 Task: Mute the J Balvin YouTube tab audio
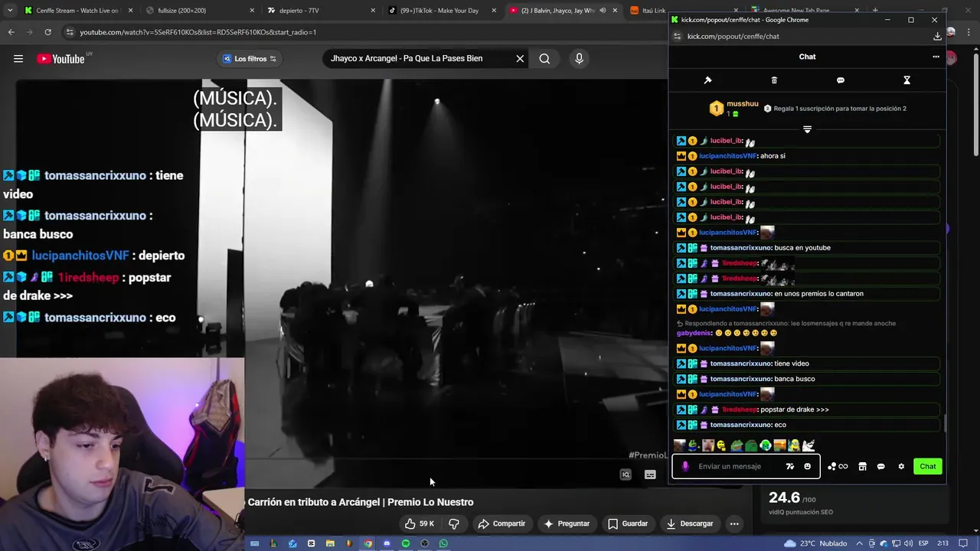[x=603, y=11]
